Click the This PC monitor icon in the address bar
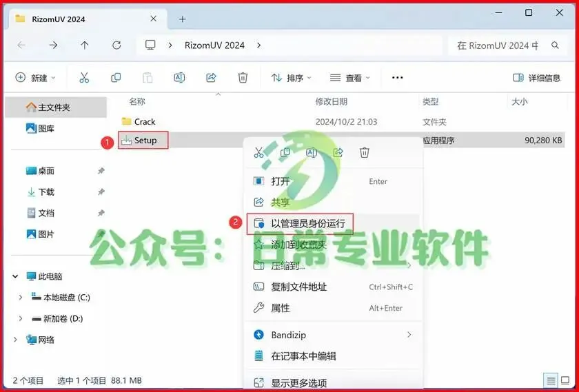The image size is (579, 392). click(150, 45)
